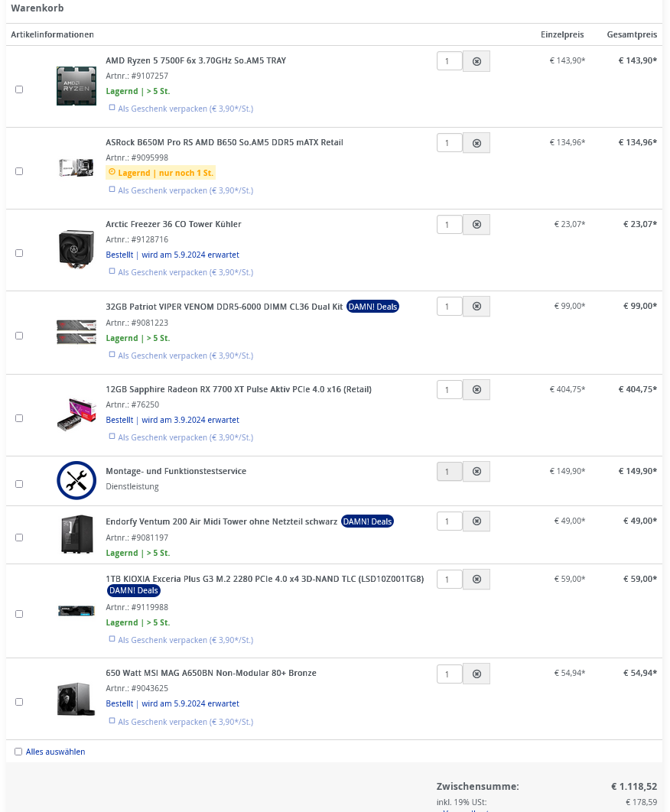Remove the ASRock B650M Pro RS motherboard
The image size is (670, 812).
[476, 143]
